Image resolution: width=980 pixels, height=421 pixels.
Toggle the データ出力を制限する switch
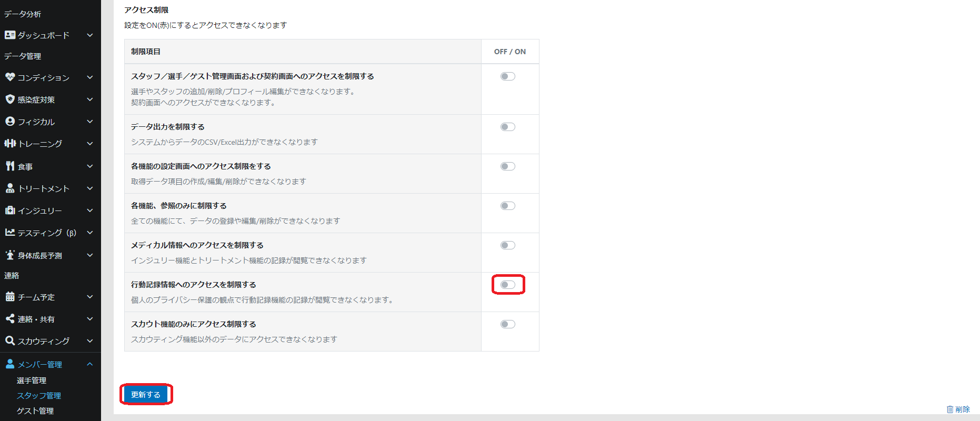[508, 127]
